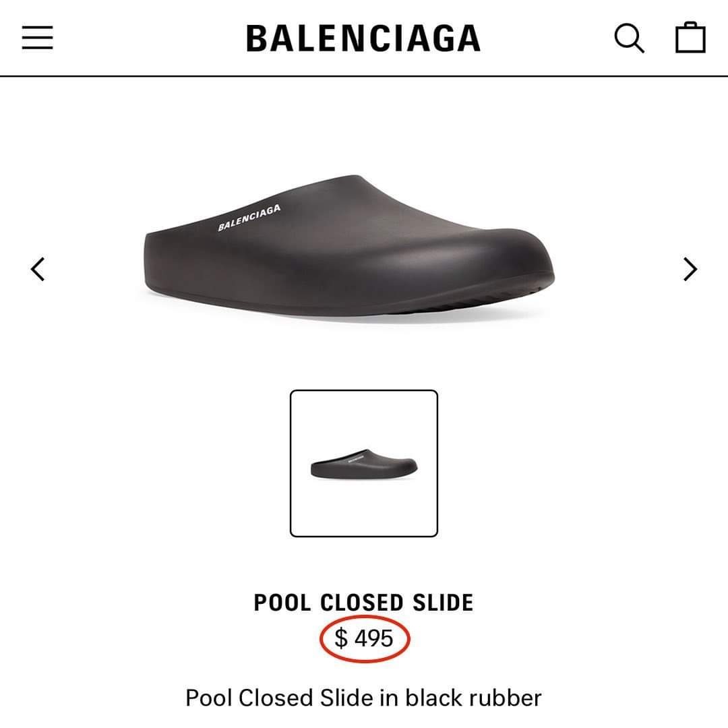Click the small shoe inside the thumbnail frame
The image size is (728, 728).
[364, 464]
